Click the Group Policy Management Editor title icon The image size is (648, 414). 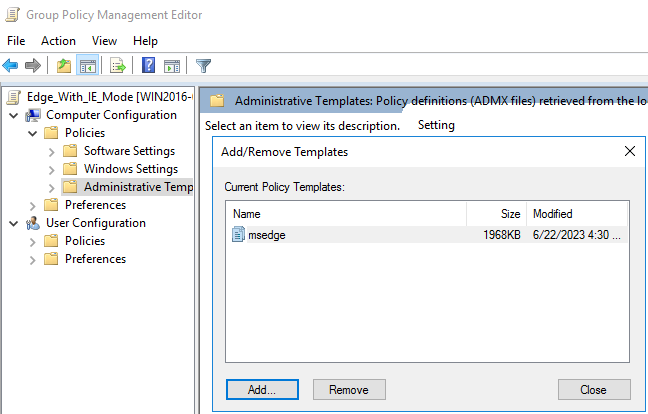[12, 15]
